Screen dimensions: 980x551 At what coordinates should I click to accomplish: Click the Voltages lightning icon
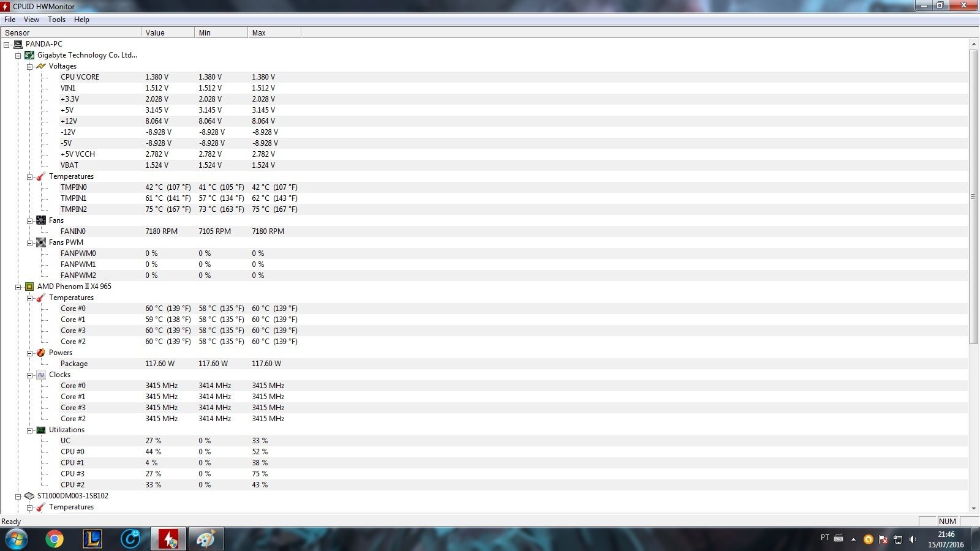(x=41, y=66)
